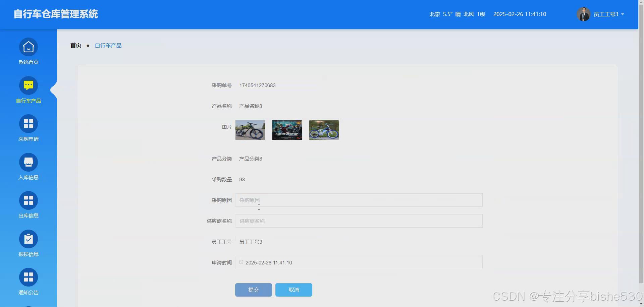Go to 首页 breadcrumb link
This screenshot has width=644, height=307.
[76, 45]
